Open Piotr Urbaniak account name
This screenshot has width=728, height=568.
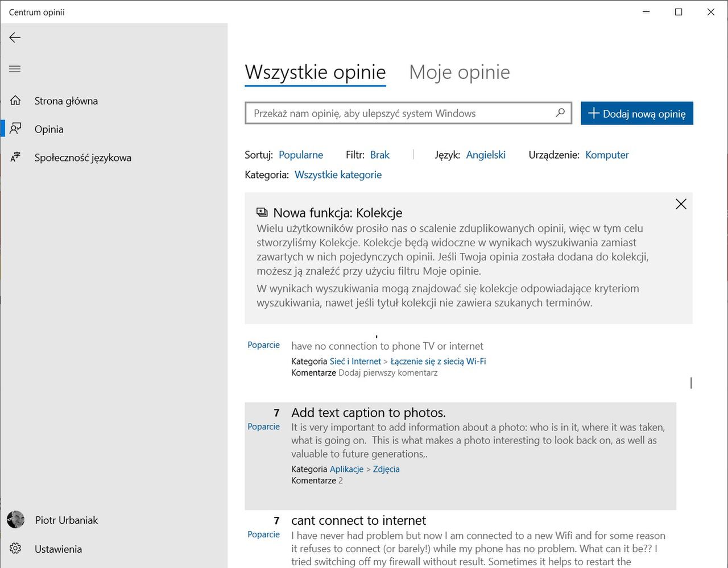point(67,520)
